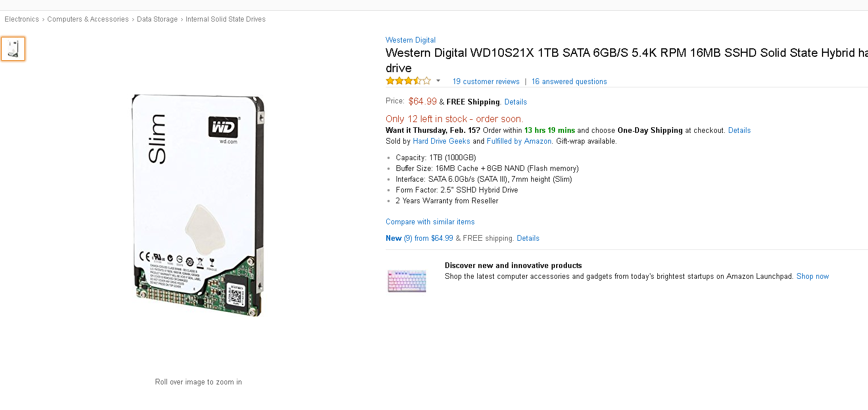The image size is (868, 410).
Task: Click the Launchpad keyboard ad image
Action: [407, 281]
